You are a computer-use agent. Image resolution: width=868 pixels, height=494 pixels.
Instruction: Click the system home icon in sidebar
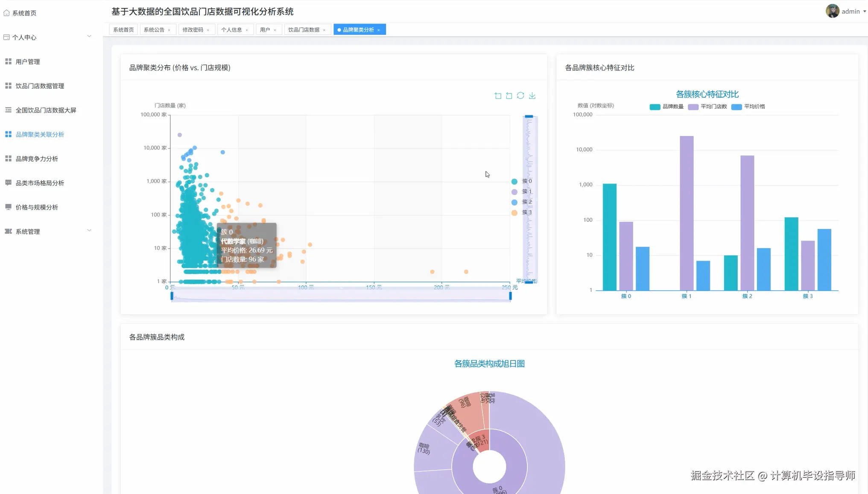click(6, 13)
